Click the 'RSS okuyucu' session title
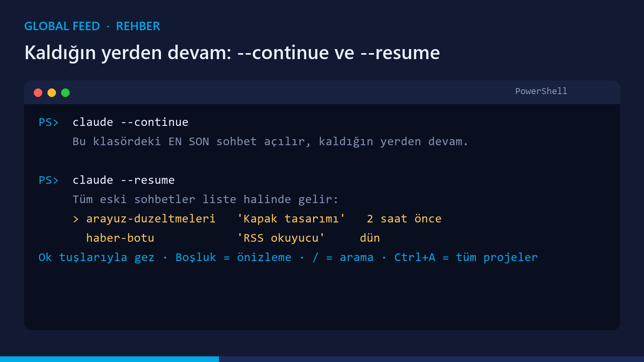 click(x=281, y=238)
